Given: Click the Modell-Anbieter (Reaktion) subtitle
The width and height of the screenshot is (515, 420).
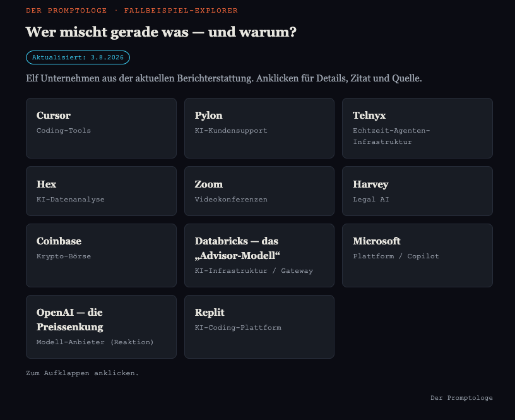Looking at the screenshot, I should [95, 342].
